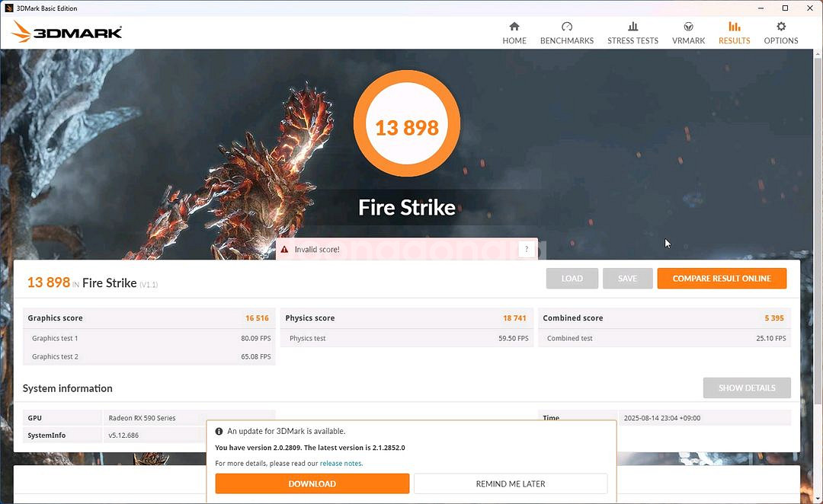Image resolution: width=823 pixels, height=504 pixels.
Task: Click the Options gear icon
Action: [x=781, y=26]
